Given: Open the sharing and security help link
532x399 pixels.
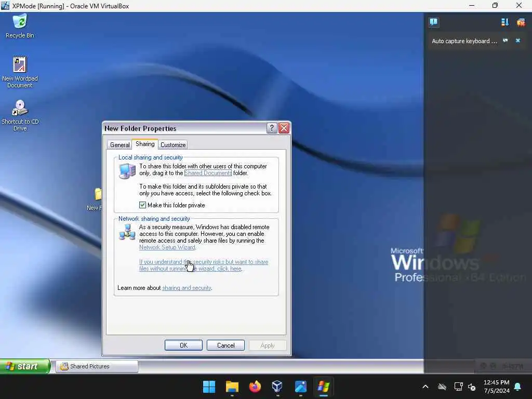Looking at the screenshot, I should click(187, 288).
